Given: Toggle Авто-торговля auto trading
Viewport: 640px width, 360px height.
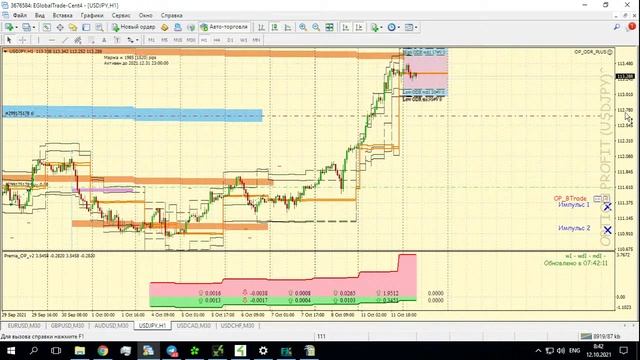Looking at the screenshot, I should (224, 27).
